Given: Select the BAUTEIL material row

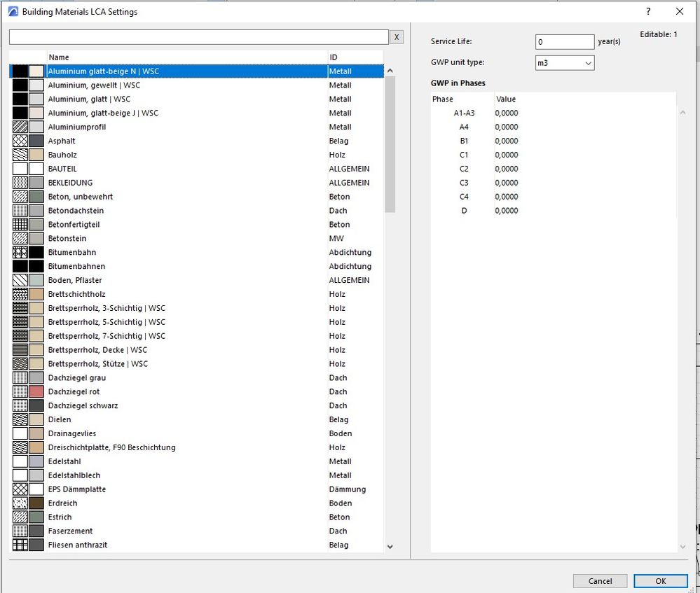Looking at the screenshot, I should pos(196,169).
